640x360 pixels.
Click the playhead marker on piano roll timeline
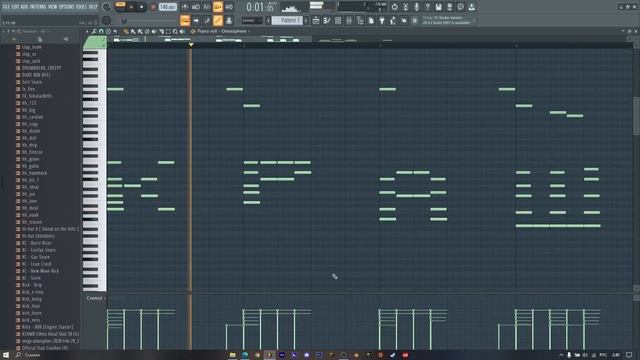click(x=191, y=44)
